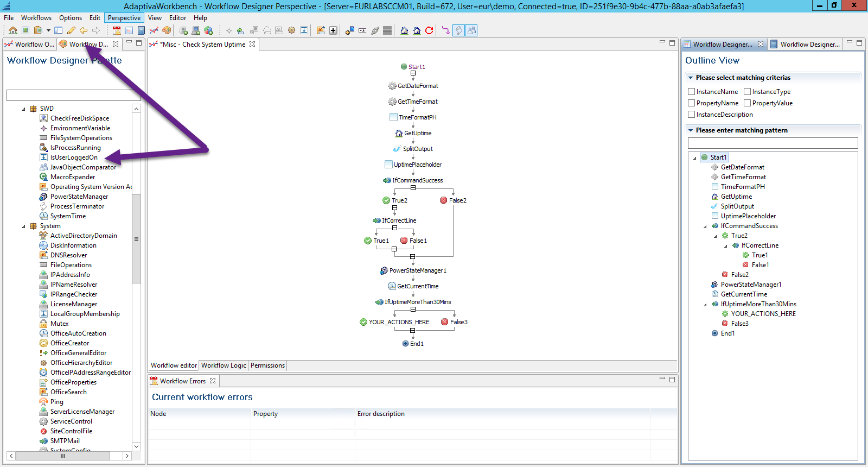Click the grey striped bars toolbar icon
868x467 pixels.
tap(387, 30)
